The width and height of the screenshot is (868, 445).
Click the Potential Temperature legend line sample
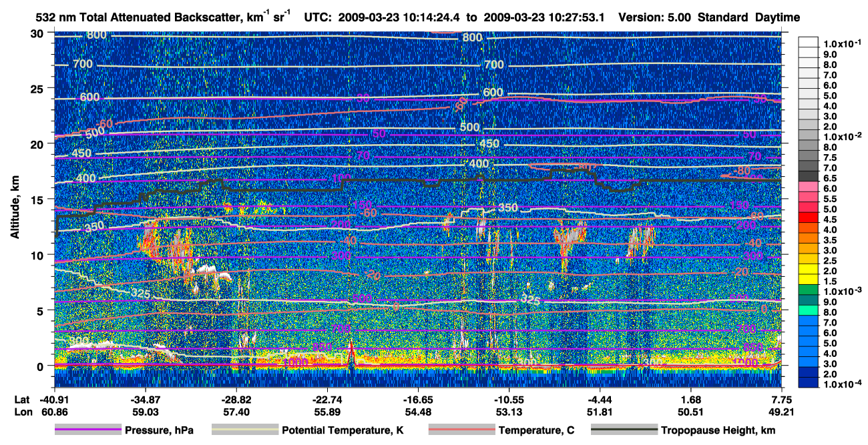(244, 430)
